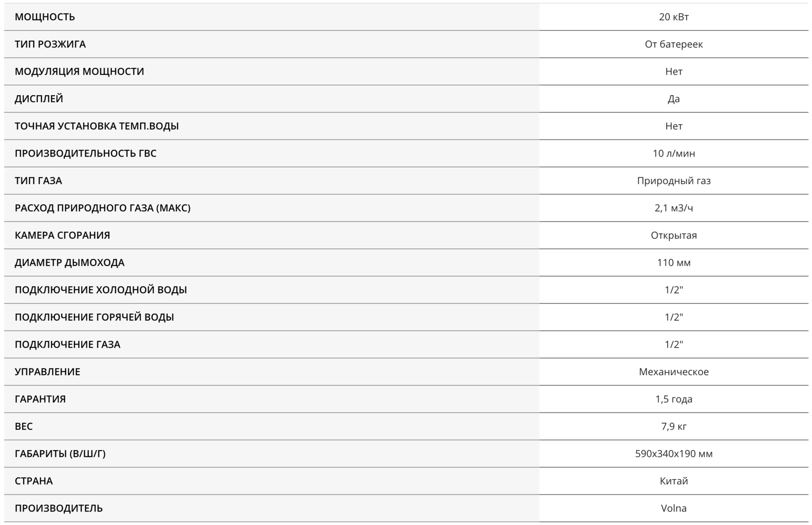Click ПОДКЛЮЧЕНИЕ ХОЛОДНОЙ ВОДЫ label
The width and height of the screenshot is (812, 525).
coord(101,290)
